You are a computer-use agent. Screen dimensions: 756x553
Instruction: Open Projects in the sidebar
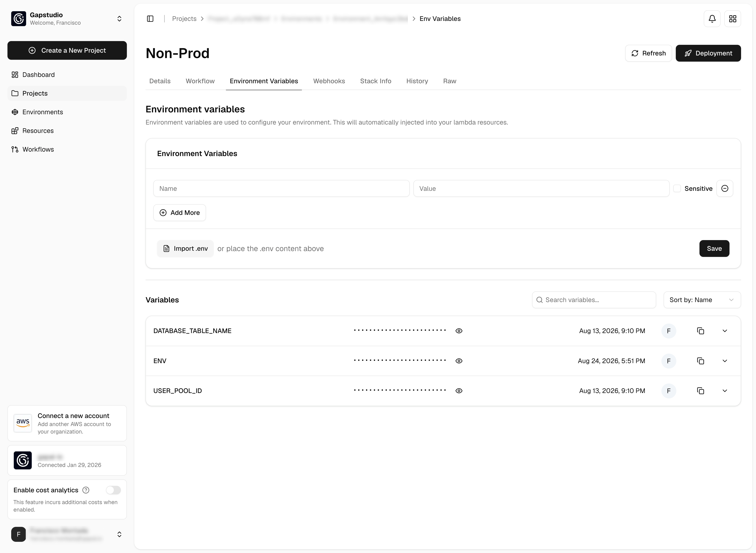67,93
